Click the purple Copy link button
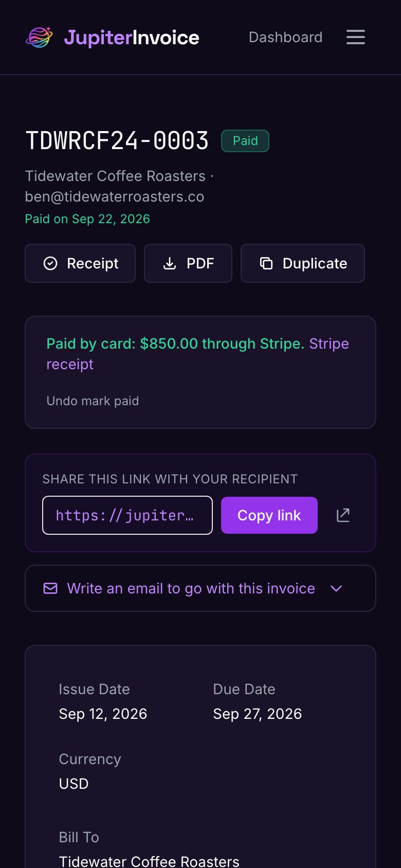401x868 pixels. [269, 515]
